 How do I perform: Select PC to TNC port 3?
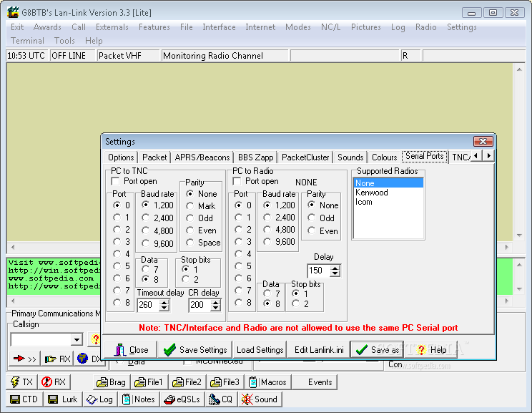tap(117, 241)
